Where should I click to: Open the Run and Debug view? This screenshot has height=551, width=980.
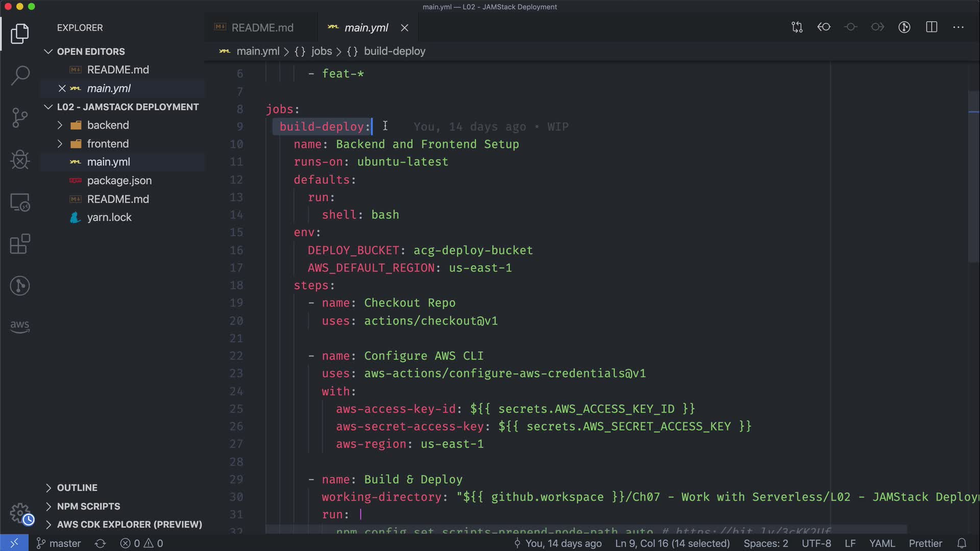[20, 160]
